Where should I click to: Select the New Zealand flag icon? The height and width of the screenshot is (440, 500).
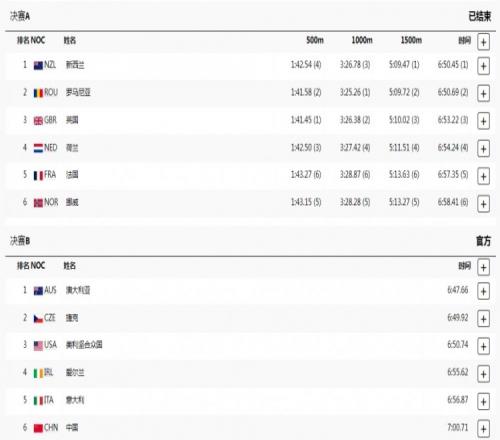click(x=38, y=65)
